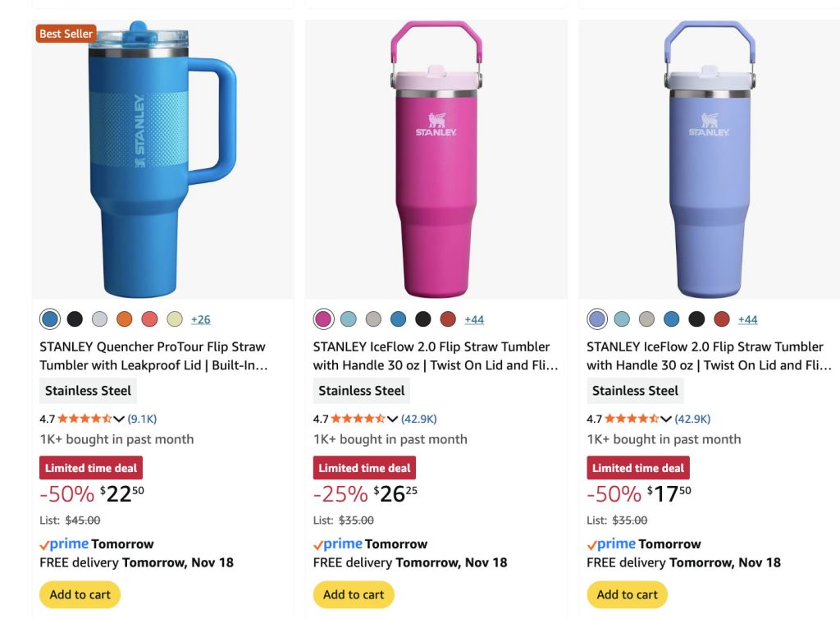
Task: Click the Quencher ProTour star rating
Action: [84, 419]
